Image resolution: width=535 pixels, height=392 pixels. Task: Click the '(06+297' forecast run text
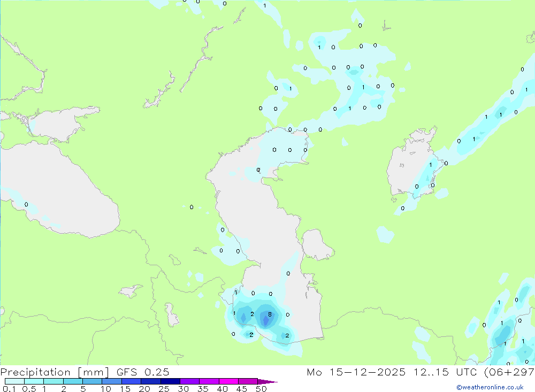point(509,372)
